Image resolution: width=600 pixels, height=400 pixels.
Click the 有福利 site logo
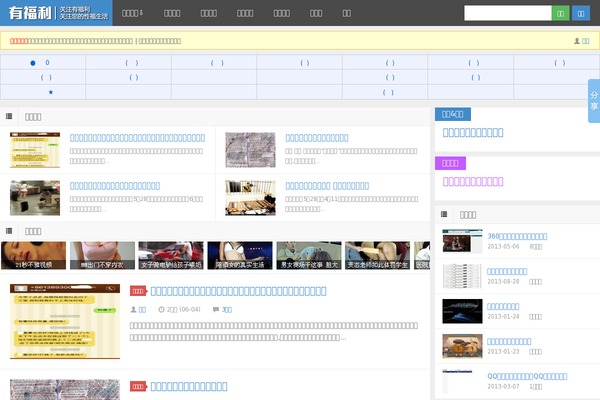tap(56, 13)
